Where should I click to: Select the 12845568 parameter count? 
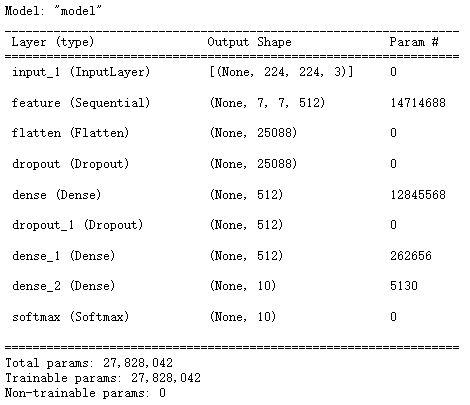[418, 194]
